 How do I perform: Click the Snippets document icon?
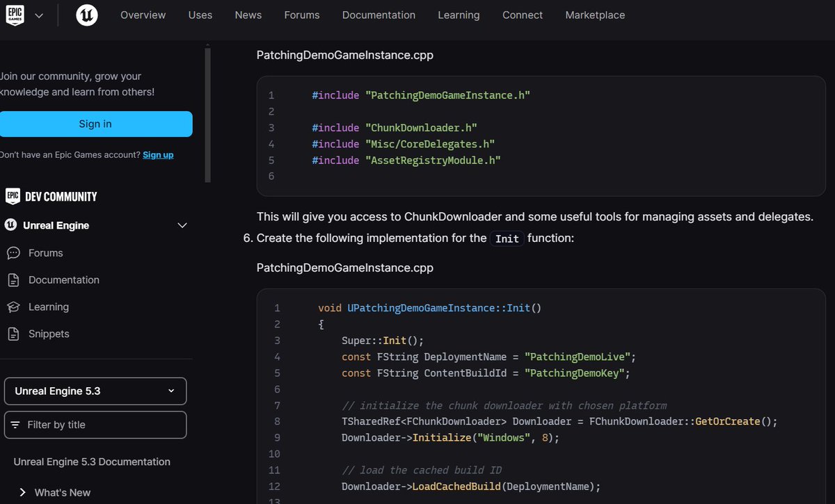[x=13, y=334]
